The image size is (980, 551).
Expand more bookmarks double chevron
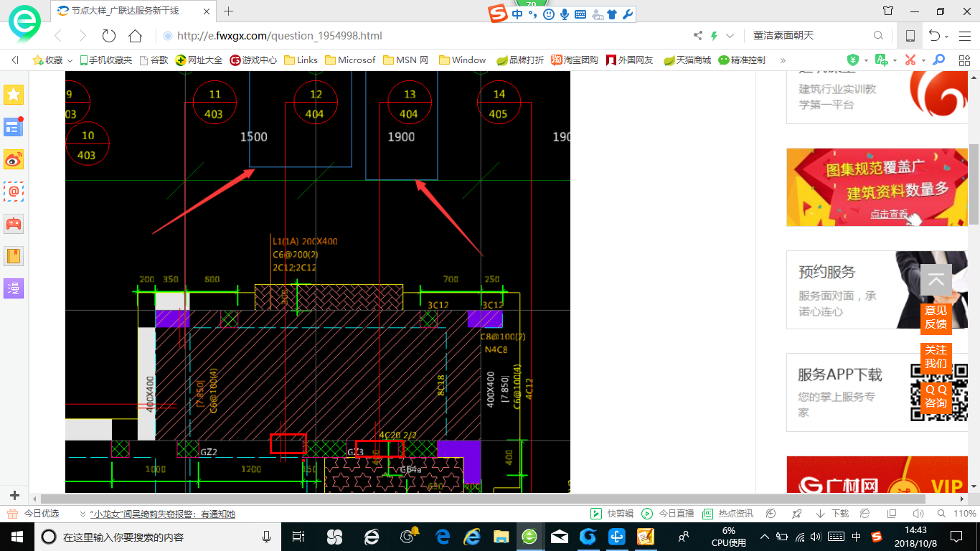coord(783,60)
